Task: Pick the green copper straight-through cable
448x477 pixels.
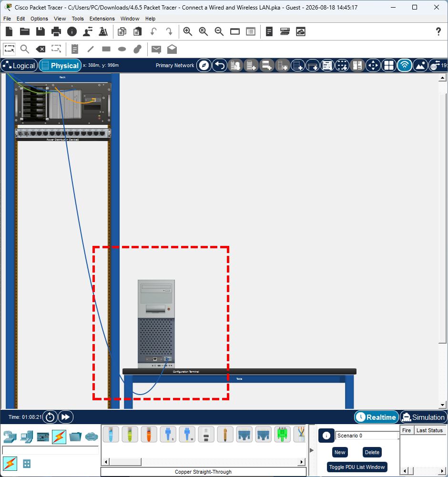Action: pyautogui.click(x=130, y=434)
